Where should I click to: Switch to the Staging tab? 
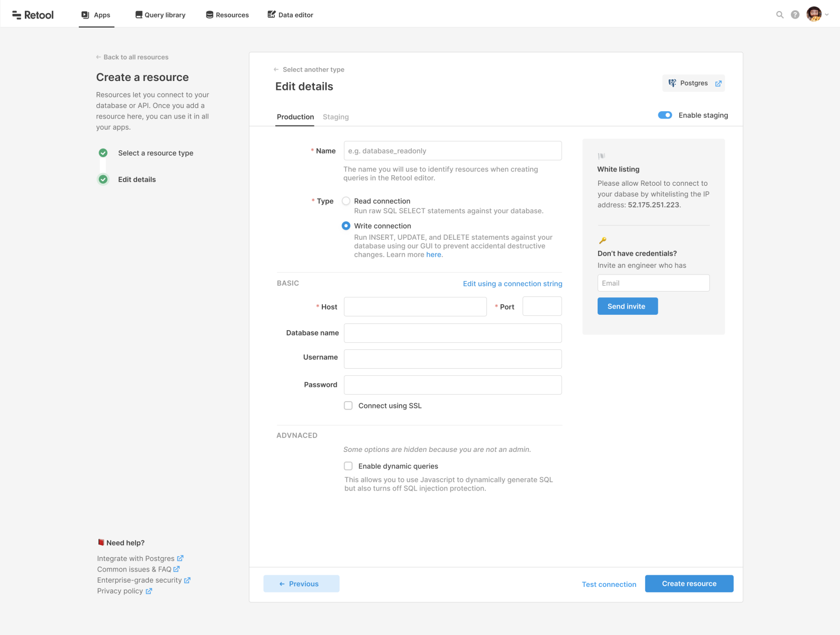click(x=336, y=117)
